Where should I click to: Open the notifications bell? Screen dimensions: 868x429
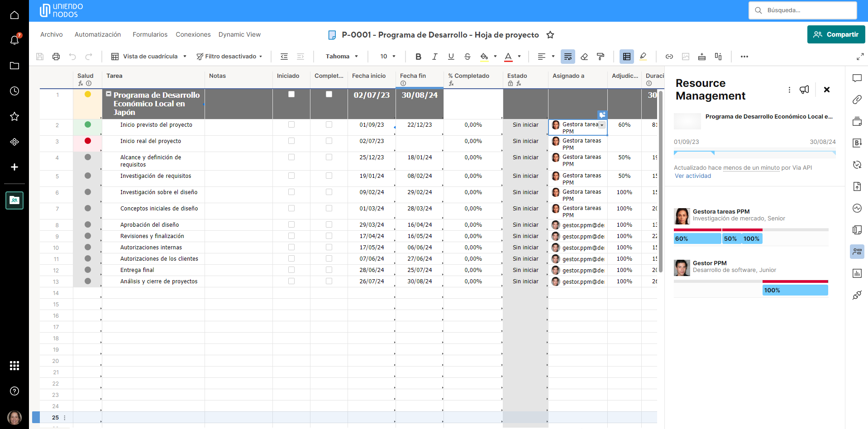click(x=14, y=40)
